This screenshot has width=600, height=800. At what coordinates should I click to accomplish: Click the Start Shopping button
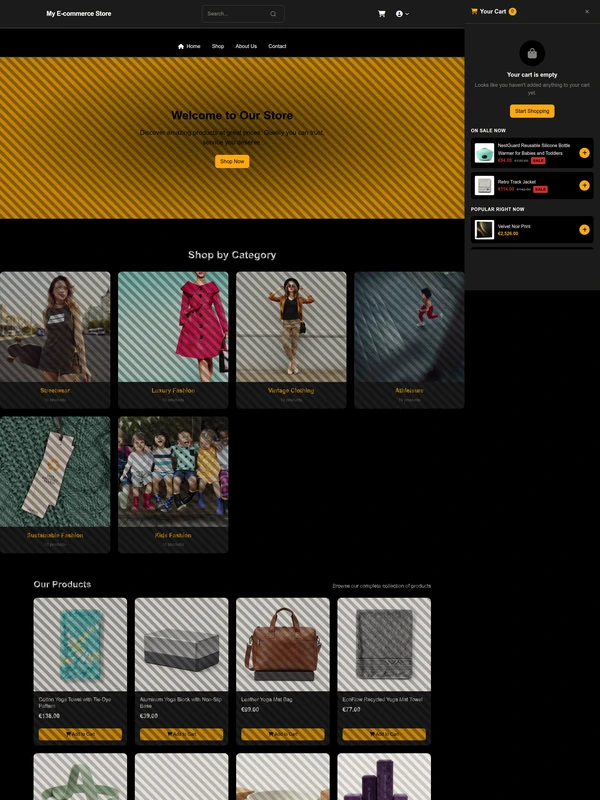click(532, 111)
